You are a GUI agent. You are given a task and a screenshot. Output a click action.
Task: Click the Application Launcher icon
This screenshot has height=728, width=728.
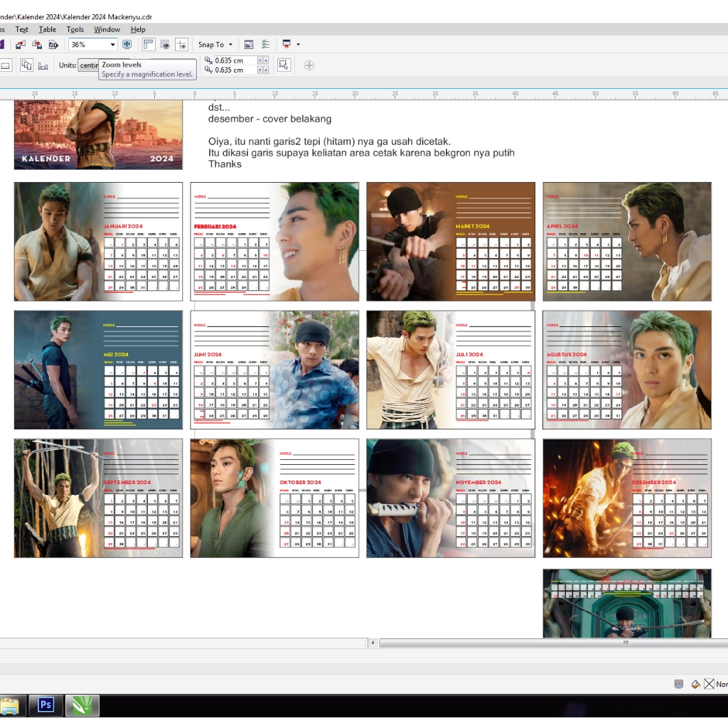coord(287,44)
